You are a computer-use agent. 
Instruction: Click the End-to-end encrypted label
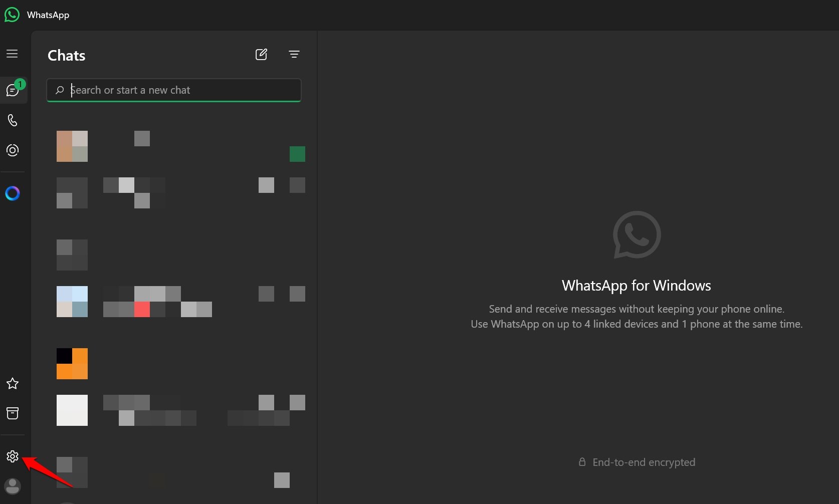click(x=644, y=462)
